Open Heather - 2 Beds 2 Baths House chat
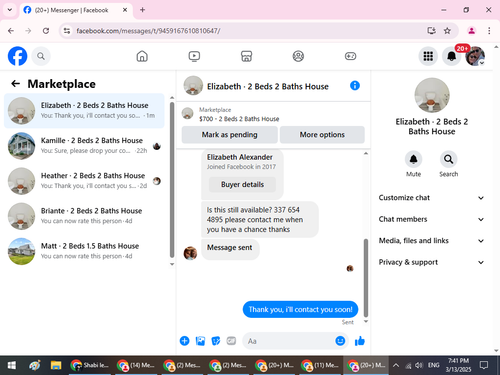500x375 pixels. (x=84, y=181)
